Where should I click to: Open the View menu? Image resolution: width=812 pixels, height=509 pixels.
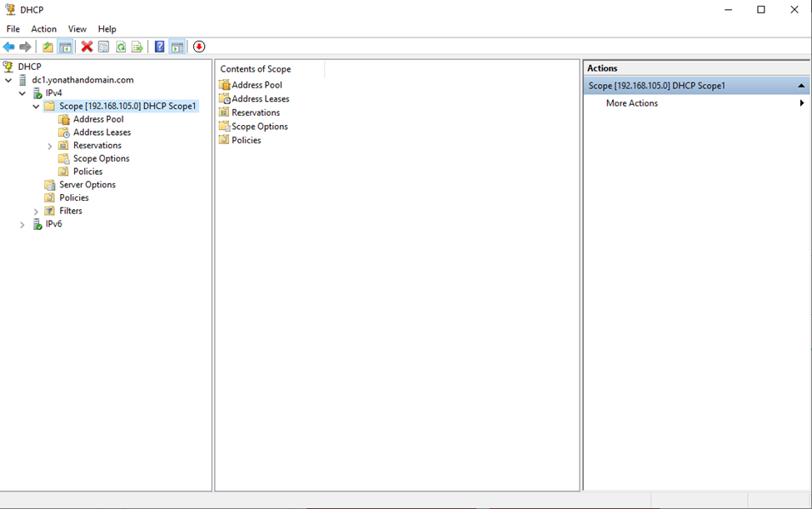pos(77,29)
